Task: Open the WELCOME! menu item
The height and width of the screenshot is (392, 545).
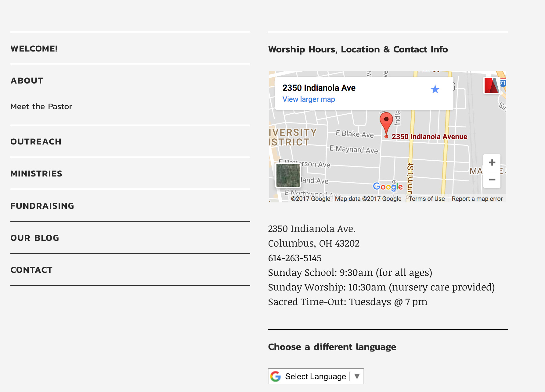Action: [x=34, y=49]
